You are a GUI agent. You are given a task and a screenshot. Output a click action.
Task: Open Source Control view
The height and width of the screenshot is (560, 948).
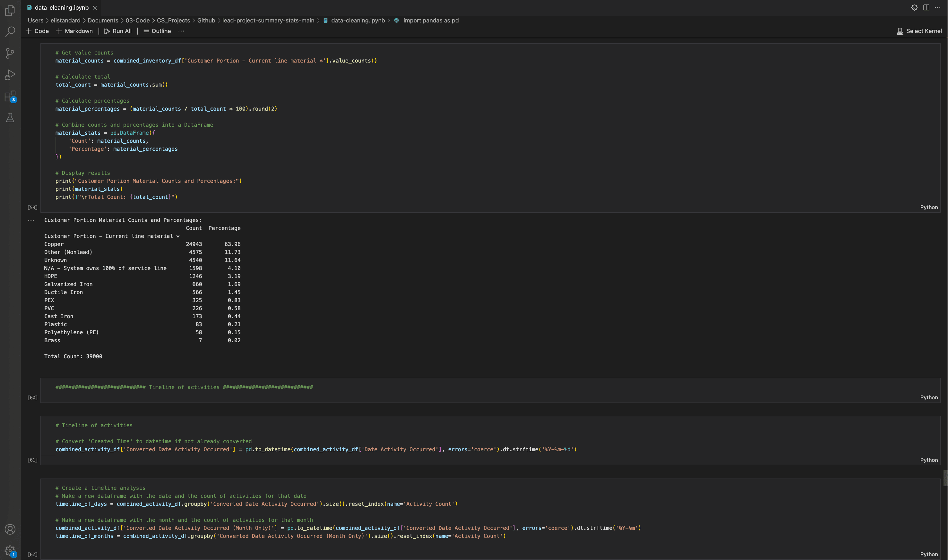pyautogui.click(x=10, y=53)
